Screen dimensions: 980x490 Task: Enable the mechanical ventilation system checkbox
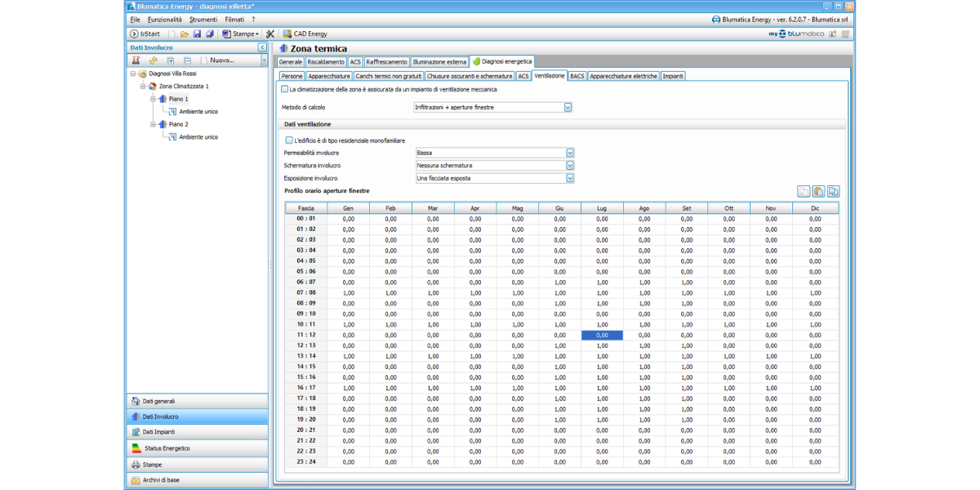click(x=284, y=89)
